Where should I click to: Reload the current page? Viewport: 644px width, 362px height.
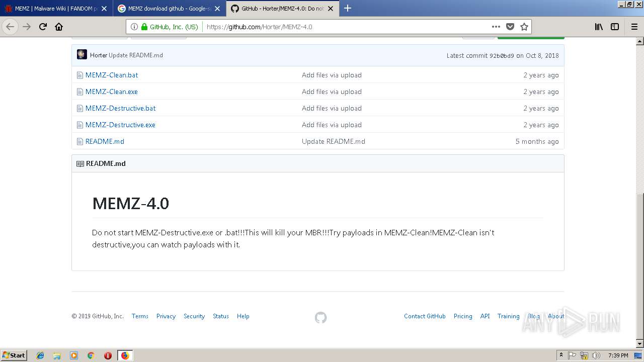[x=43, y=27]
